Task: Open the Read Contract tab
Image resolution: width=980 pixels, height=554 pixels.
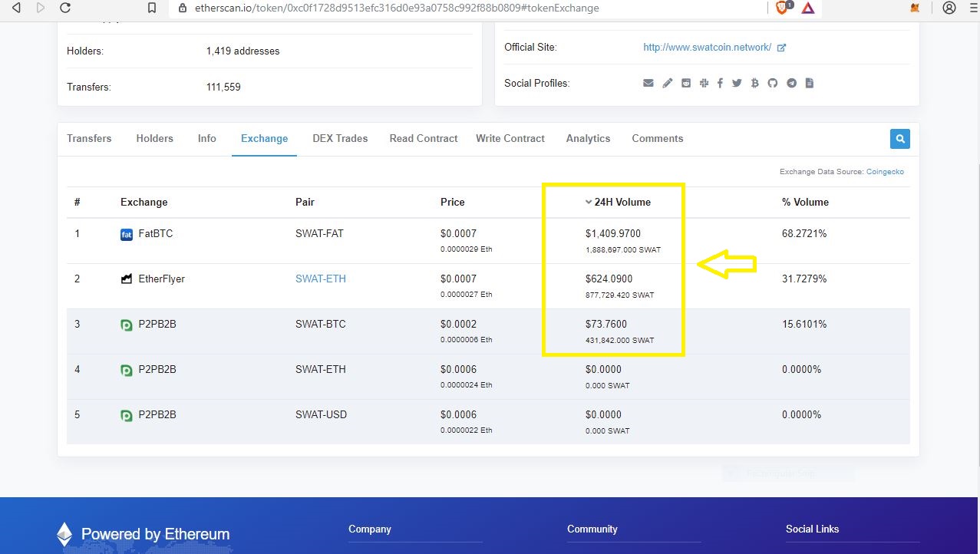Action: pyautogui.click(x=424, y=139)
